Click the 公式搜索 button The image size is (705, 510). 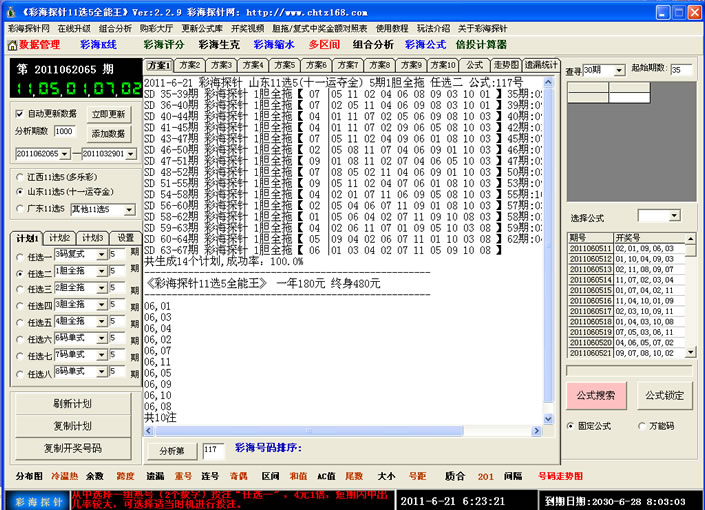pos(598,394)
